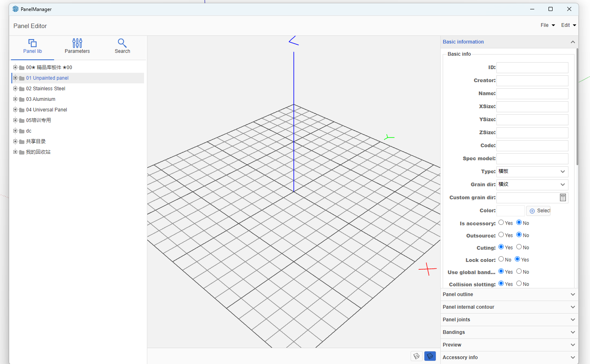Viewport: 590px width, 364px height.
Task: Set Lock color to No
Action: click(501, 259)
